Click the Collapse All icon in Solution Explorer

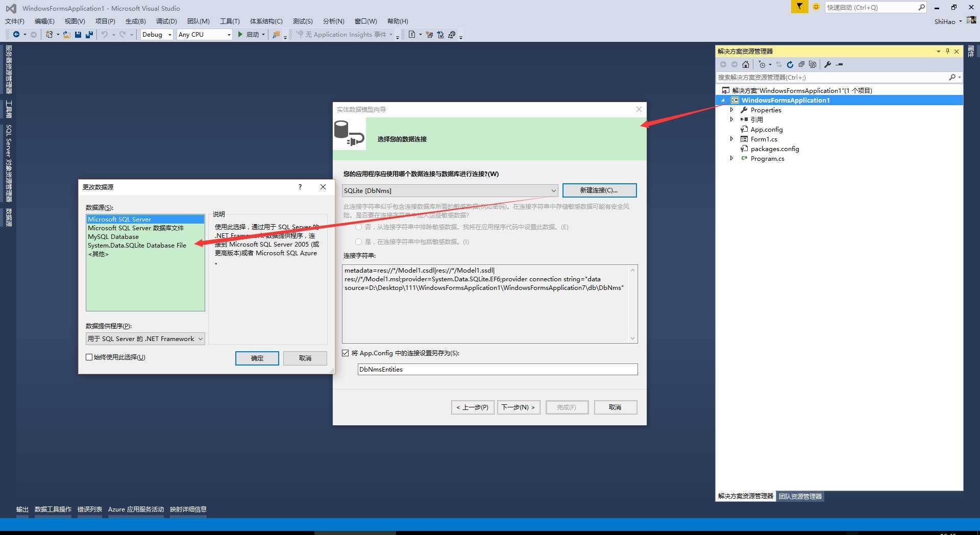(x=801, y=64)
